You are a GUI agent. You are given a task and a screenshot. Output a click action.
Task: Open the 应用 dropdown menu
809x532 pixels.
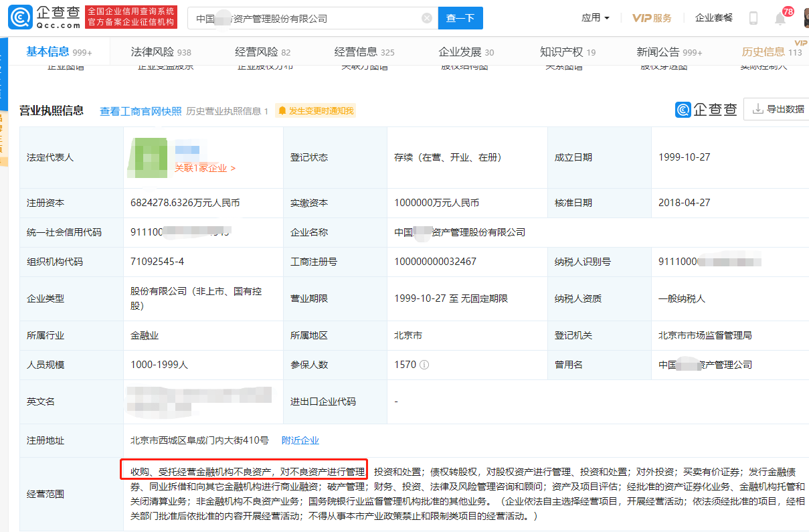point(595,18)
